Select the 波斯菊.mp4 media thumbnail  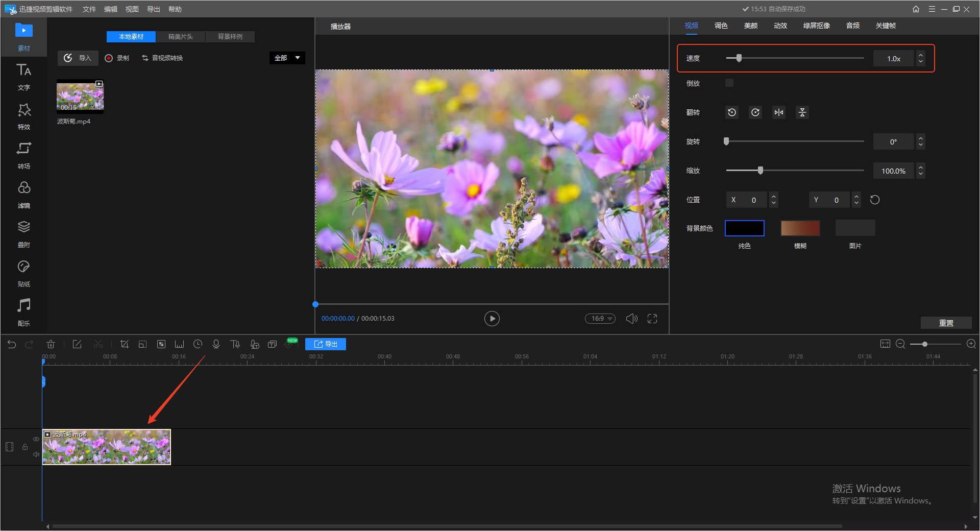80,96
